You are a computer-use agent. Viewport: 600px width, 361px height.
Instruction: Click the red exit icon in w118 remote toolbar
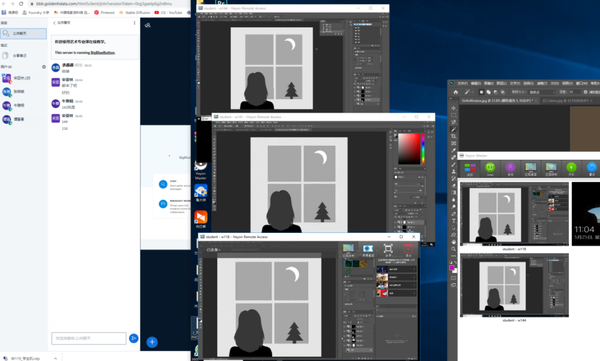[408, 250]
